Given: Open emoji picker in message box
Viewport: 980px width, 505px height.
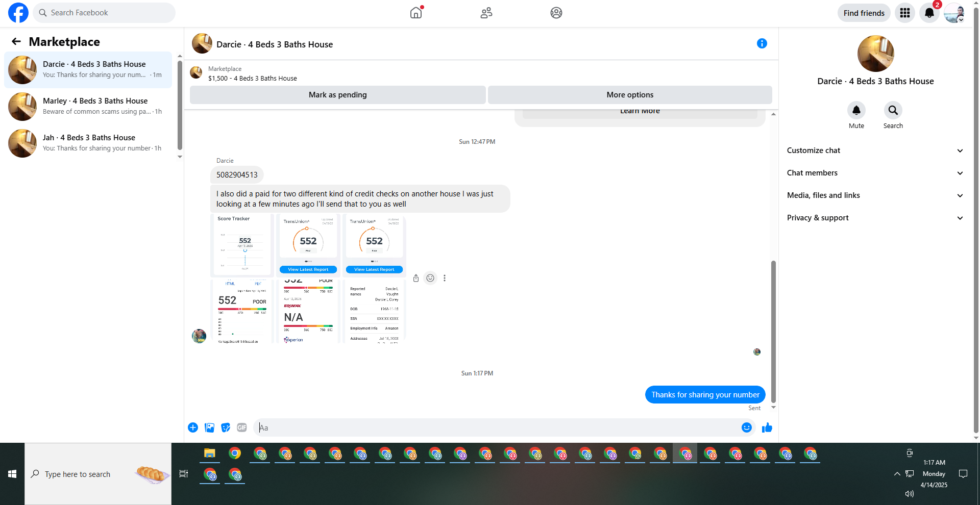Looking at the screenshot, I should [x=747, y=427].
